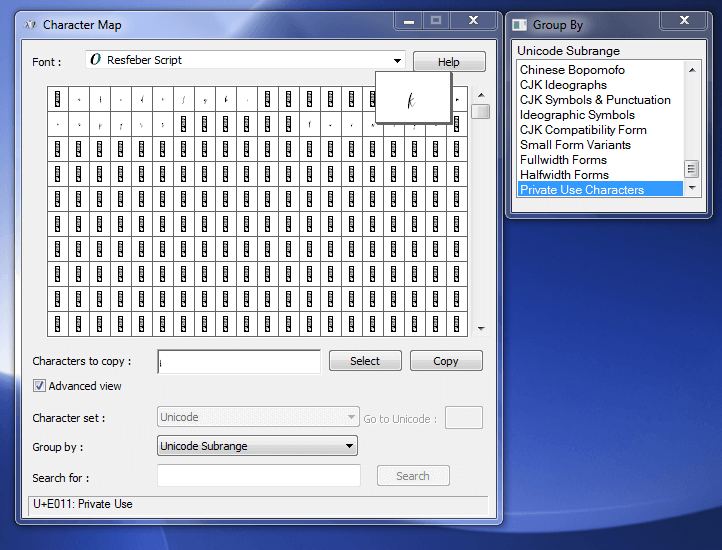The image size is (722, 550).
Task: Uncheck the Advanced view checkbox
Action: 39,386
